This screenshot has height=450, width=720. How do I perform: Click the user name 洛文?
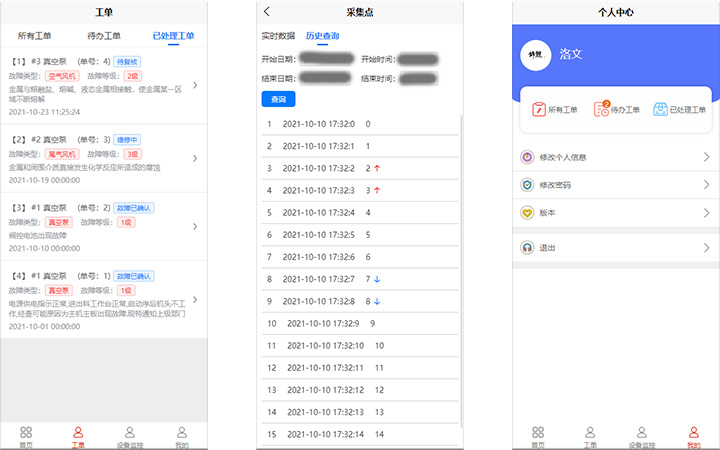[x=571, y=54]
